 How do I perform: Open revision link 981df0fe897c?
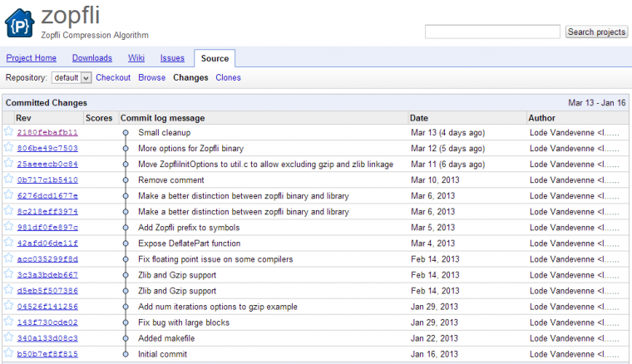(x=47, y=228)
